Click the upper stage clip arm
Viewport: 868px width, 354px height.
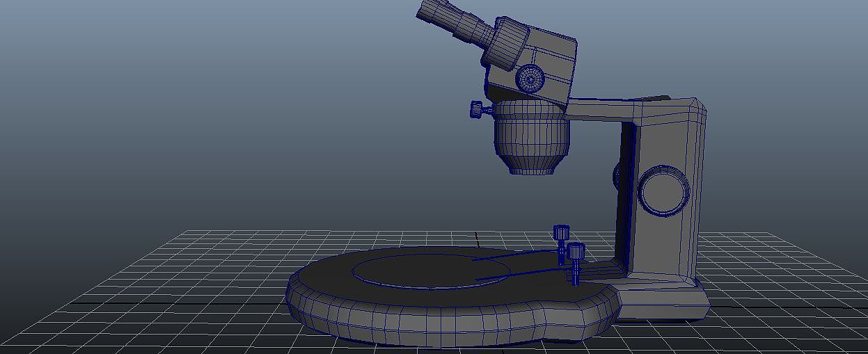click(x=515, y=255)
